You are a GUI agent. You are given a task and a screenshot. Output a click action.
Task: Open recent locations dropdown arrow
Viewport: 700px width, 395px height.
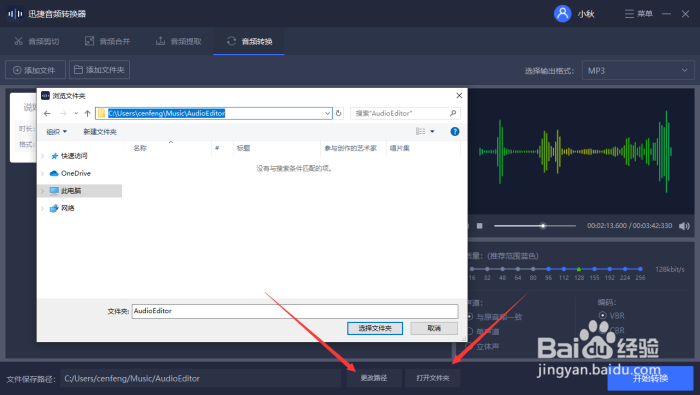(76, 113)
